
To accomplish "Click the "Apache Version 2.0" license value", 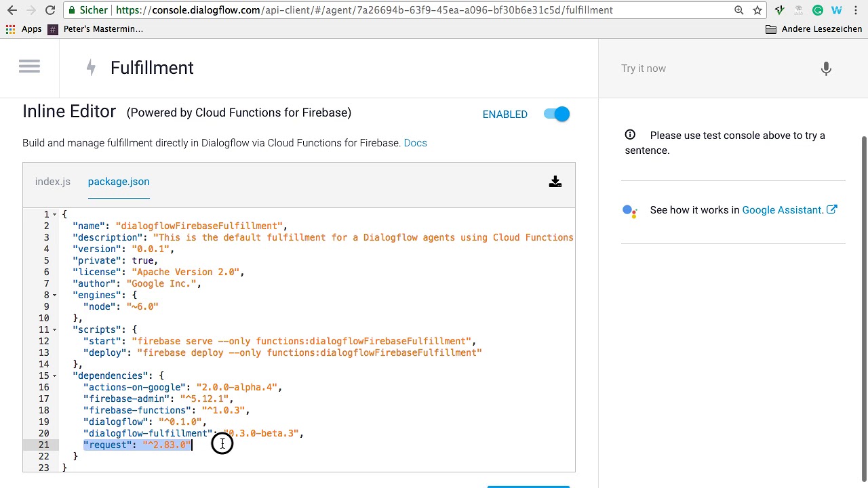I will (185, 272).
